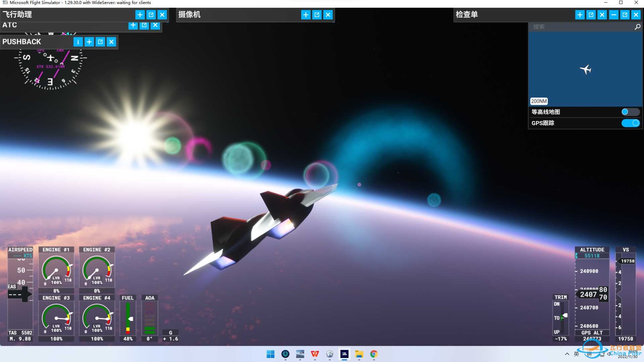This screenshot has height=362, width=644.
Task: Close the 摄像机 panel
Action: 328,15
